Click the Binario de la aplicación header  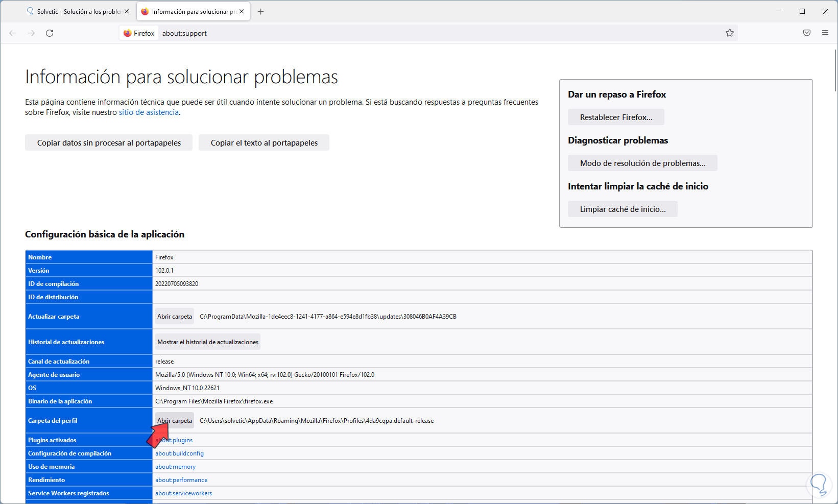[x=89, y=401]
